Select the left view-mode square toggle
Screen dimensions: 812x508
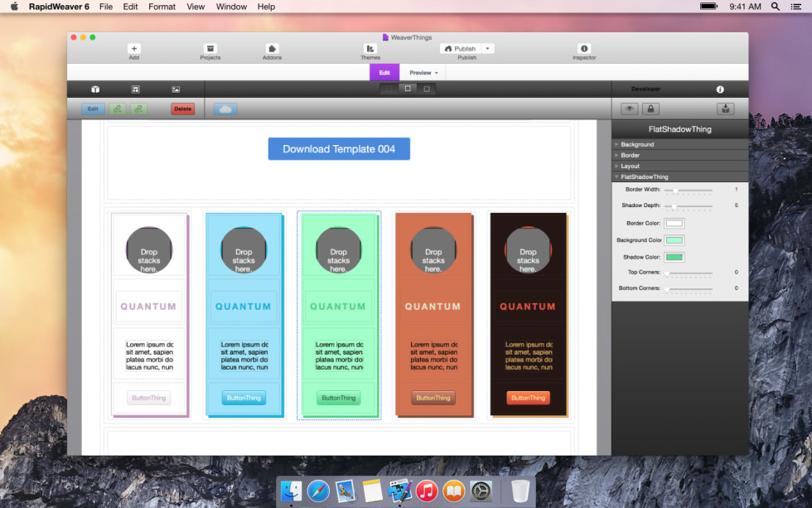pyautogui.click(x=389, y=89)
